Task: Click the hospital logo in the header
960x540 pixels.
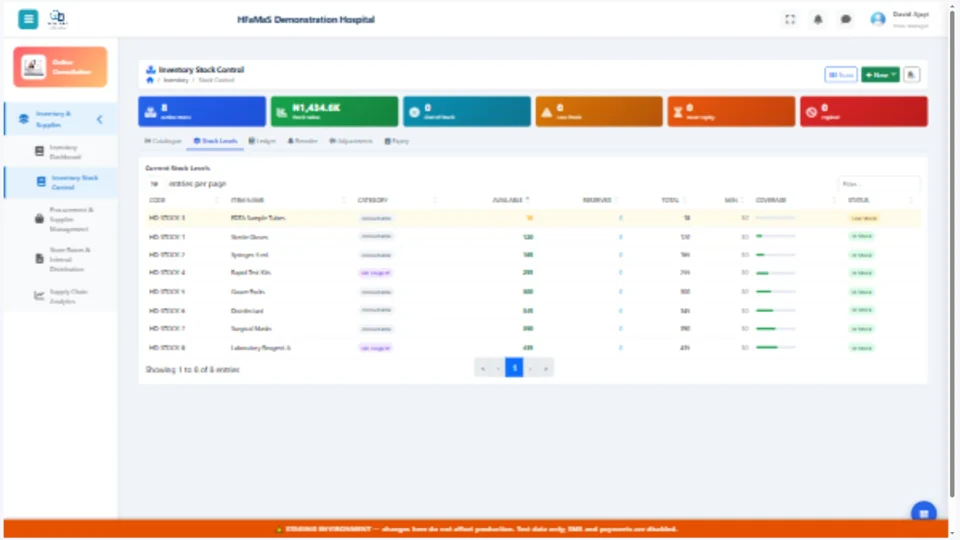Action: pyautogui.click(x=58, y=19)
